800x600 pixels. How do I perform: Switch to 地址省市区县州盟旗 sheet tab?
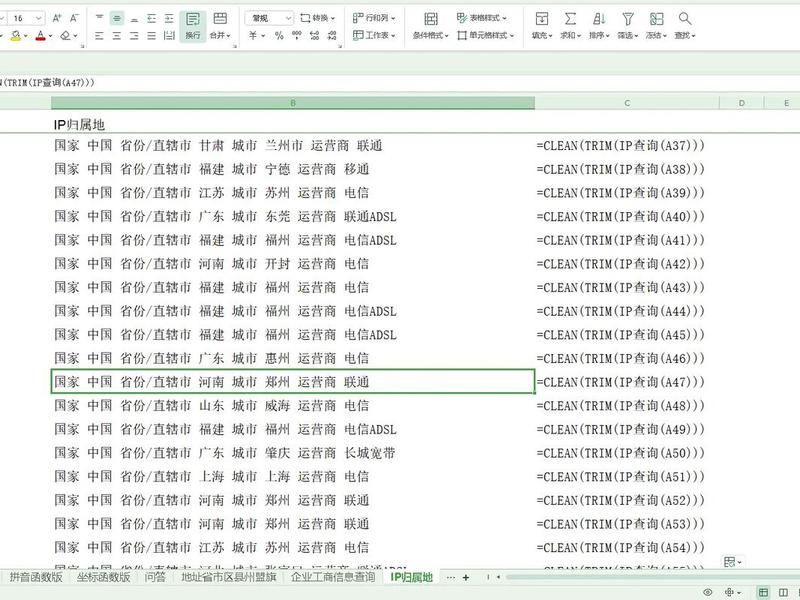tap(229, 577)
